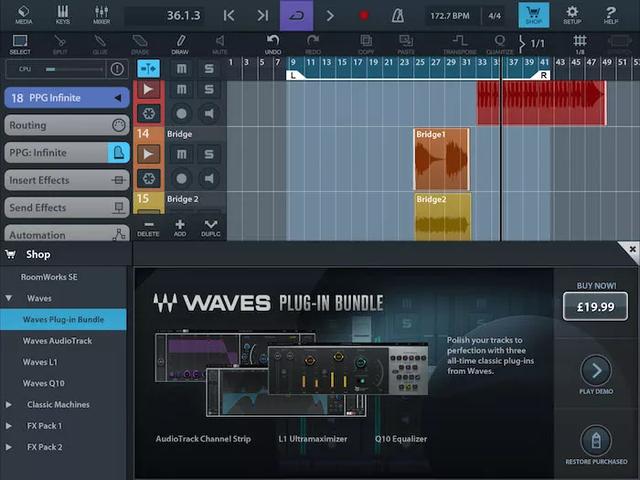This screenshot has width=640, height=480.
Task: Toggle the metronome click
Action: (398, 16)
